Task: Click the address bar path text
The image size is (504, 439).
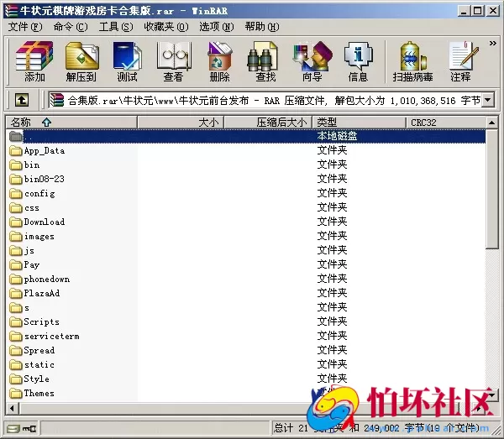Action: tap(274, 101)
